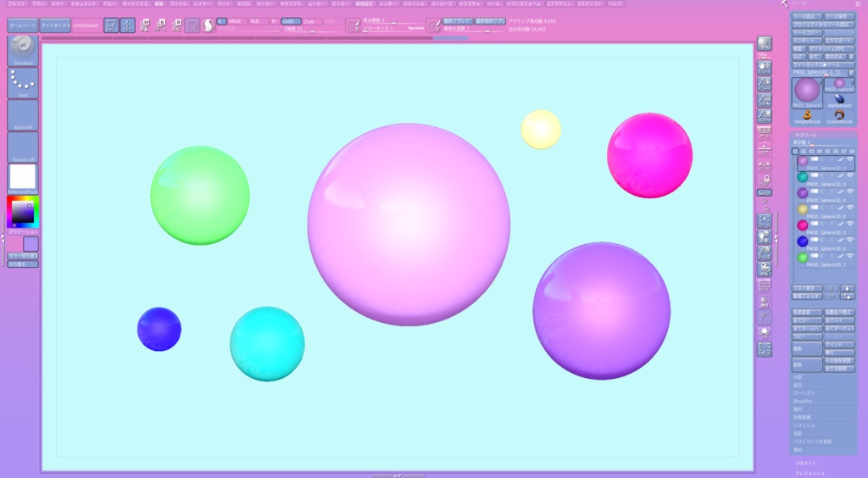The height and width of the screenshot is (478, 868).
Task: Select the SimpleBrush tool icon
Action: click(807, 117)
